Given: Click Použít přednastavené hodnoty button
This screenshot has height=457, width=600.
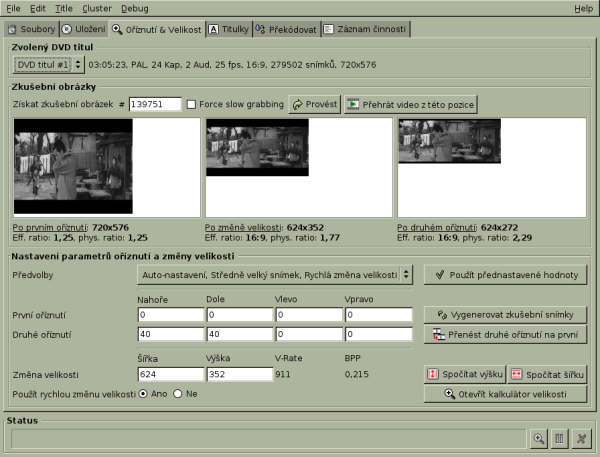Looking at the screenshot, I should click(505, 274).
